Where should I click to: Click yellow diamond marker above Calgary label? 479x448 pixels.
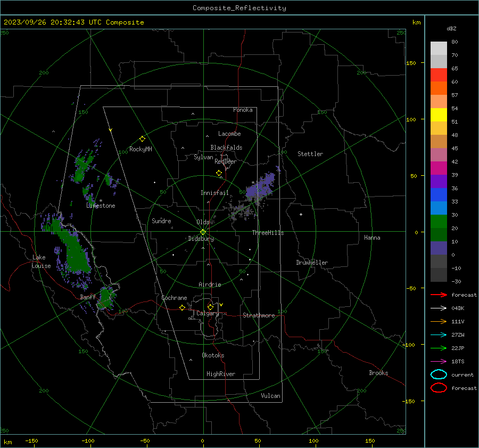(x=210, y=307)
